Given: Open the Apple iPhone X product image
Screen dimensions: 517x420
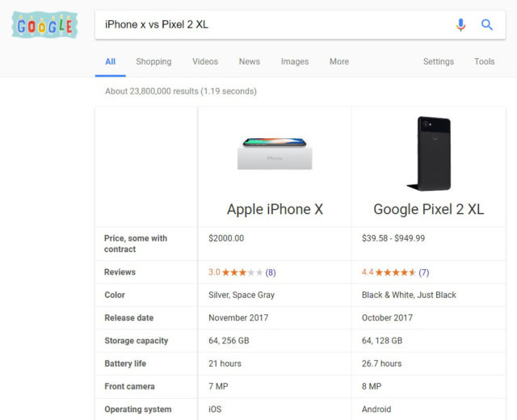Looking at the screenshot, I should pyautogui.click(x=275, y=153).
